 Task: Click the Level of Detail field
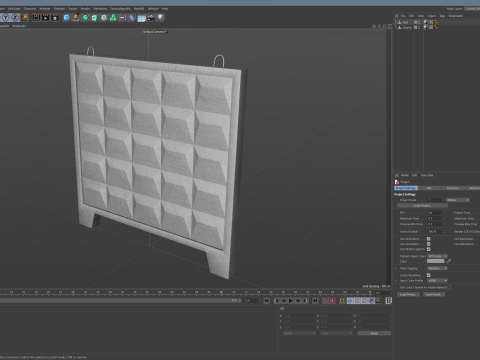pos(435,232)
